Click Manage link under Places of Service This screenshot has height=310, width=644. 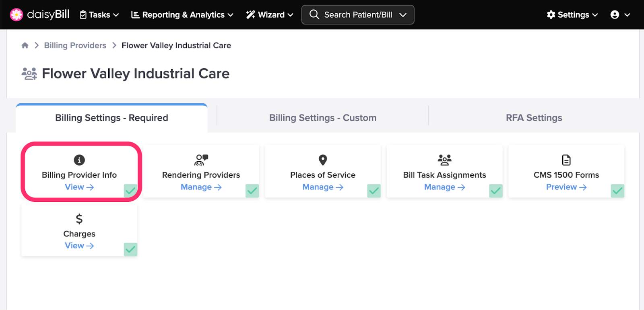[323, 187]
